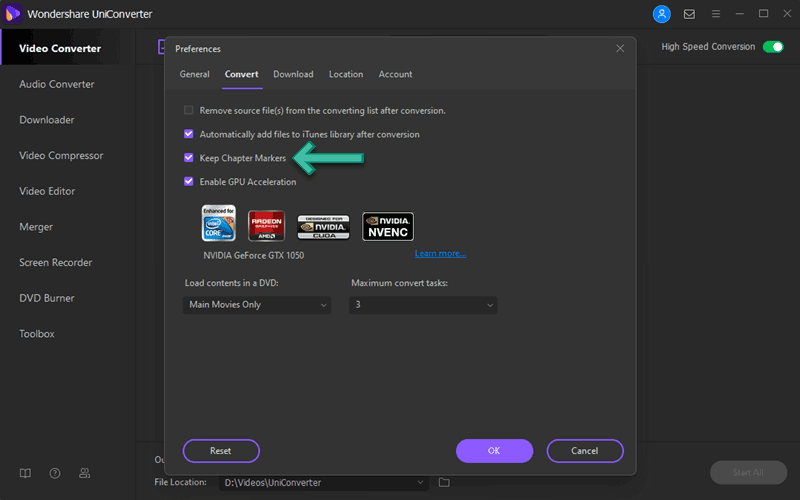The width and height of the screenshot is (800, 500).
Task: Click the Reset button
Action: click(221, 451)
